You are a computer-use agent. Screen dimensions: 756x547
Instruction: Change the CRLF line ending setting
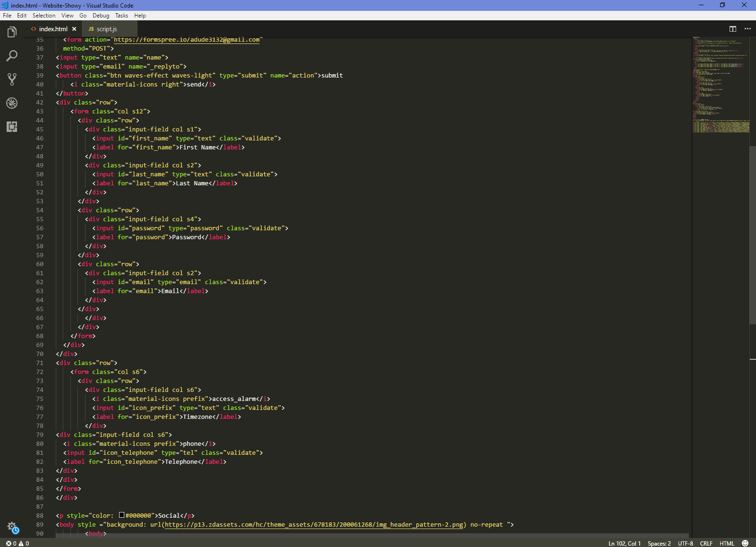coord(706,543)
